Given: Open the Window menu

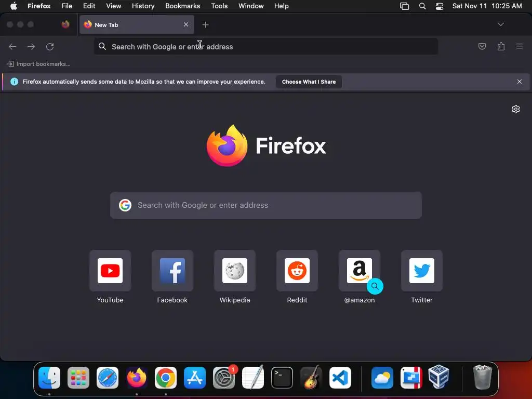Looking at the screenshot, I should pos(251,6).
